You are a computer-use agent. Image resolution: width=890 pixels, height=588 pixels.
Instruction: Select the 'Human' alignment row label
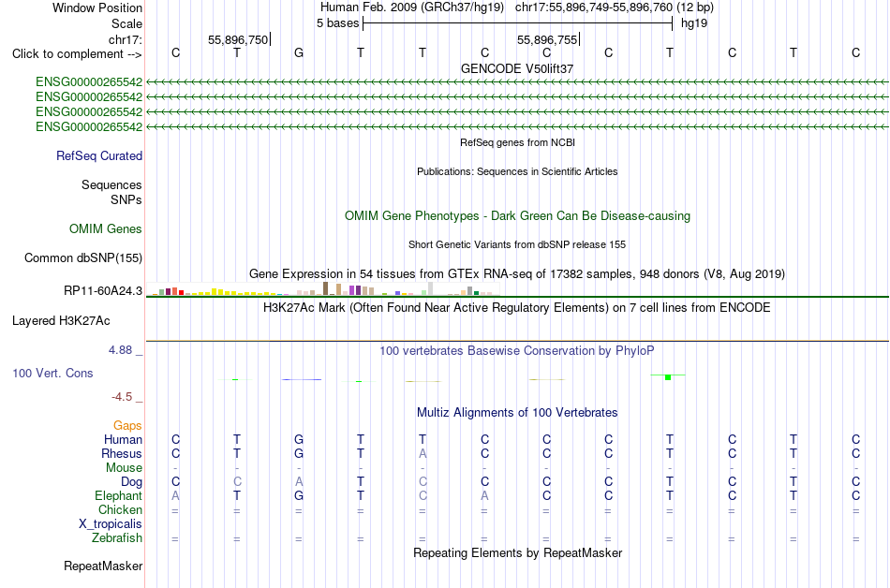point(123,439)
